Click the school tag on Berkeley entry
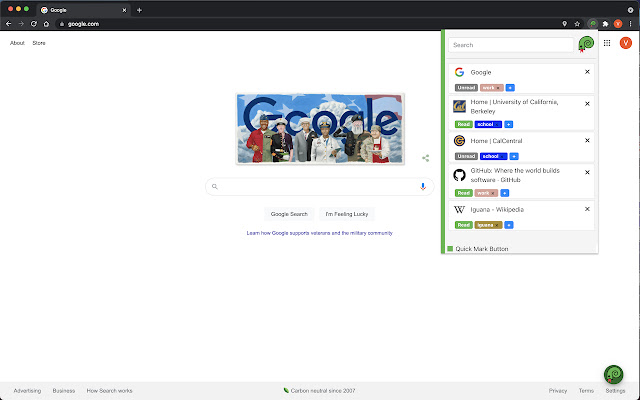 [x=488, y=124]
